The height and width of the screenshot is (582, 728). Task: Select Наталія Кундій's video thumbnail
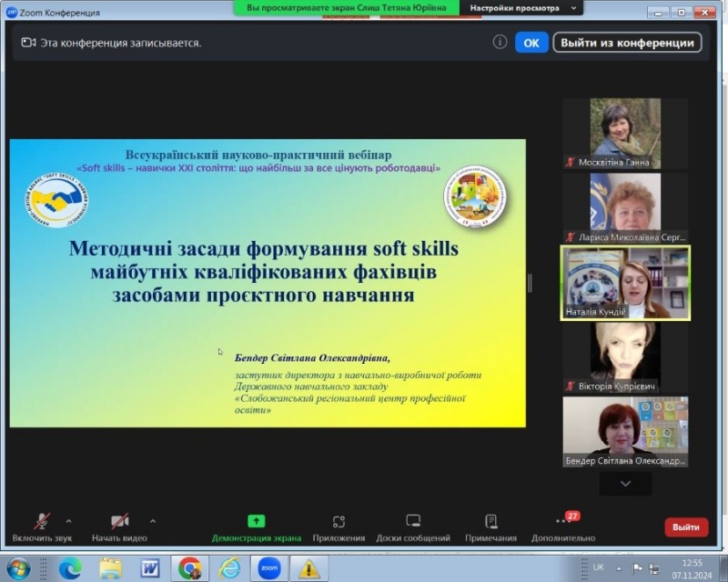(625, 283)
